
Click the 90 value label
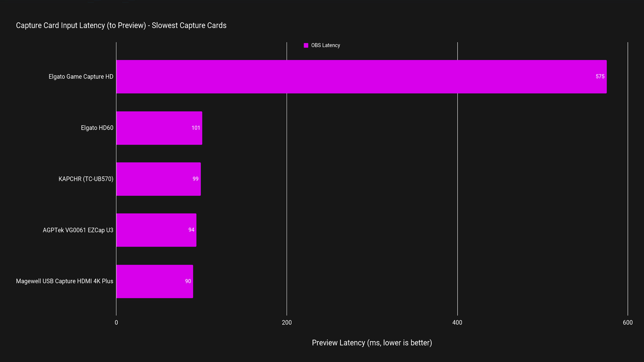coord(188,281)
